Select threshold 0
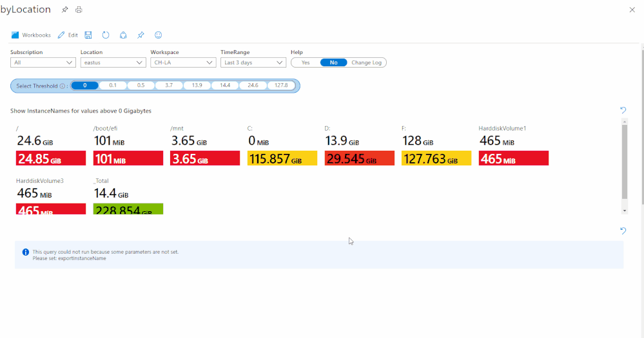The image size is (644, 338). click(x=85, y=86)
